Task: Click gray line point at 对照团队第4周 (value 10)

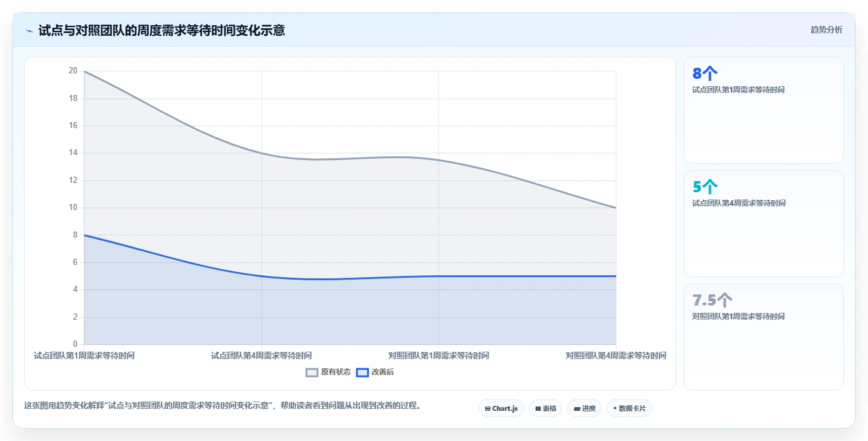Action: click(x=616, y=208)
